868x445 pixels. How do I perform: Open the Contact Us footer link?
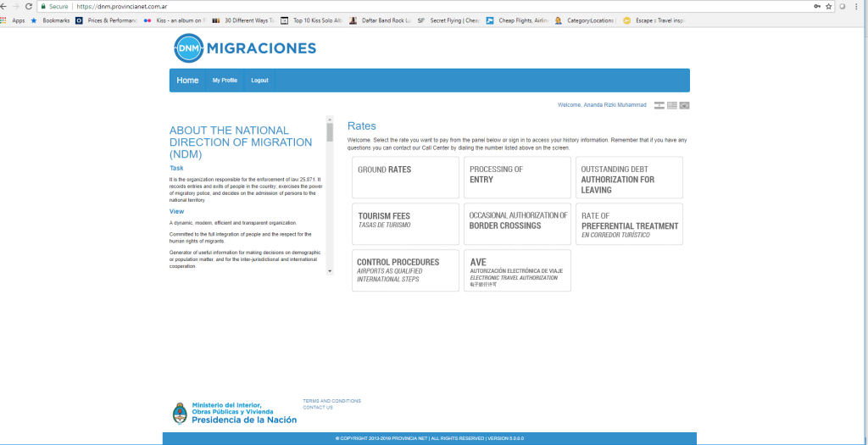click(x=318, y=408)
